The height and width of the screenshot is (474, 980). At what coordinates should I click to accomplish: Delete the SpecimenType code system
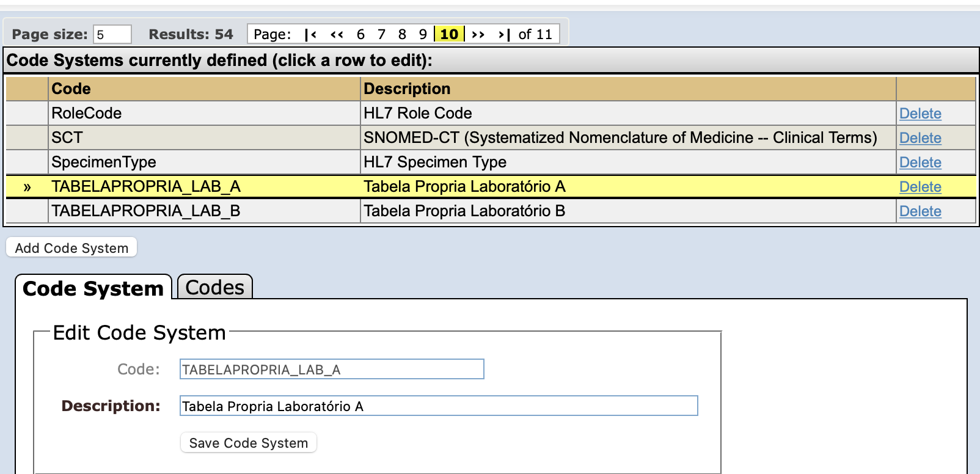pos(920,162)
